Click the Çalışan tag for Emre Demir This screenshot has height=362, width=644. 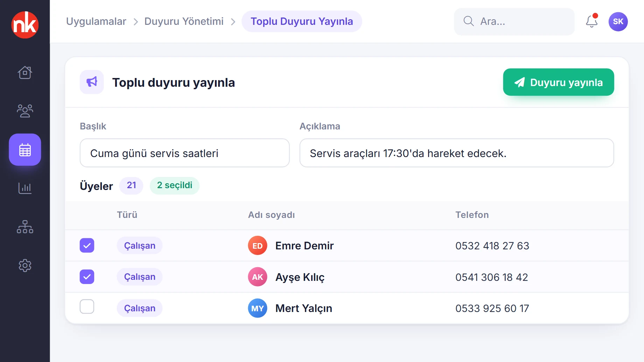[140, 246]
